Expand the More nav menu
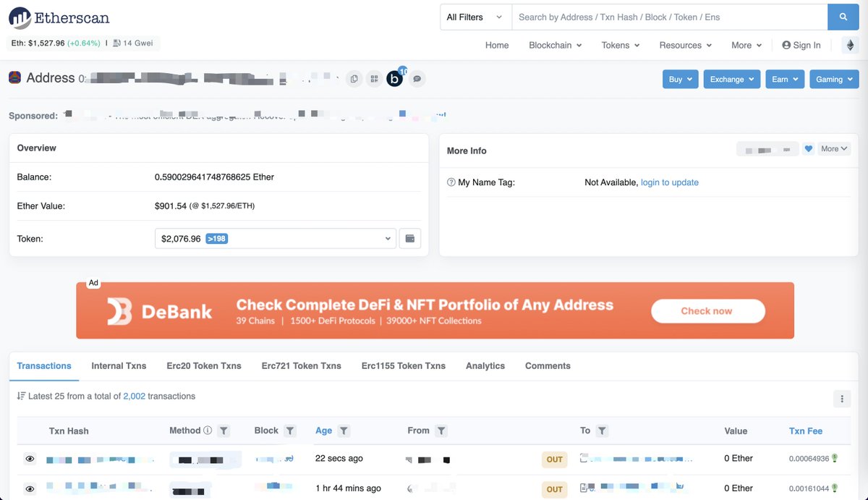This screenshot has width=868, height=500. pyautogui.click(x=746, y=45)
